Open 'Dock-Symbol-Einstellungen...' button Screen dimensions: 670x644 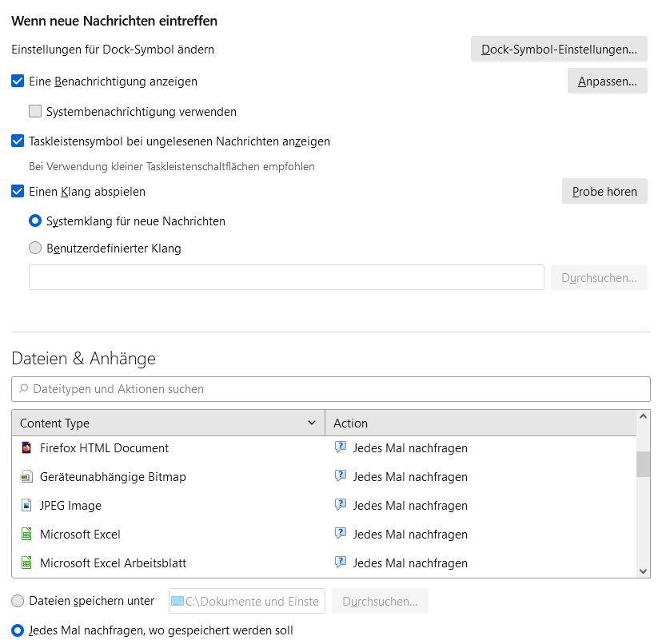coord(559,50)
